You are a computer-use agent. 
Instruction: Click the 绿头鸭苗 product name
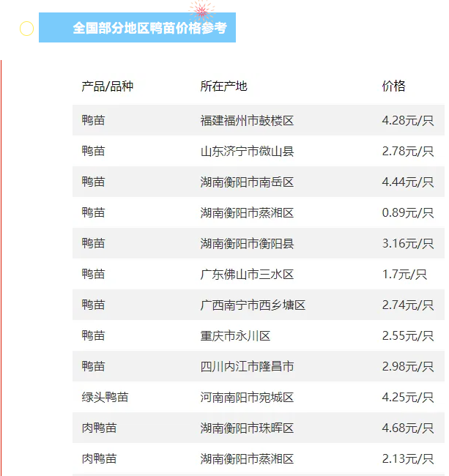(x=105, y=398)
